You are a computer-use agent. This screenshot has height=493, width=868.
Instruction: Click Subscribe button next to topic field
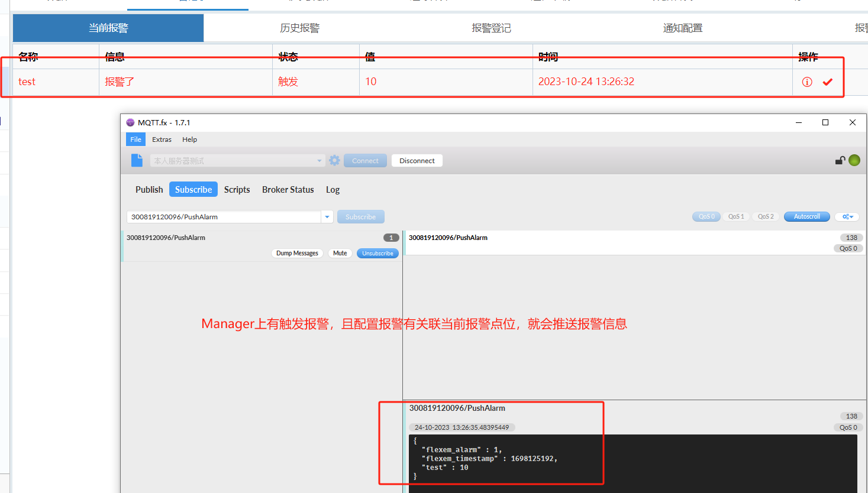click(360, 217)
